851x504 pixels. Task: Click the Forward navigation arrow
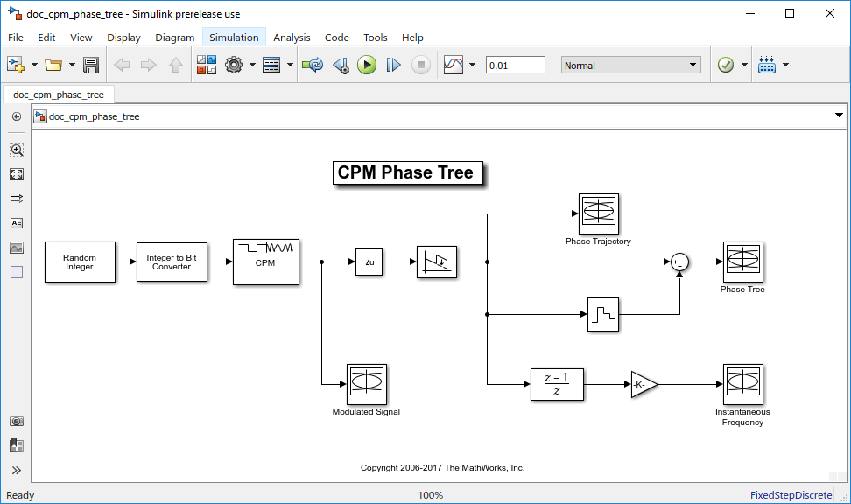pyautogui.click(x=148, y=65)
